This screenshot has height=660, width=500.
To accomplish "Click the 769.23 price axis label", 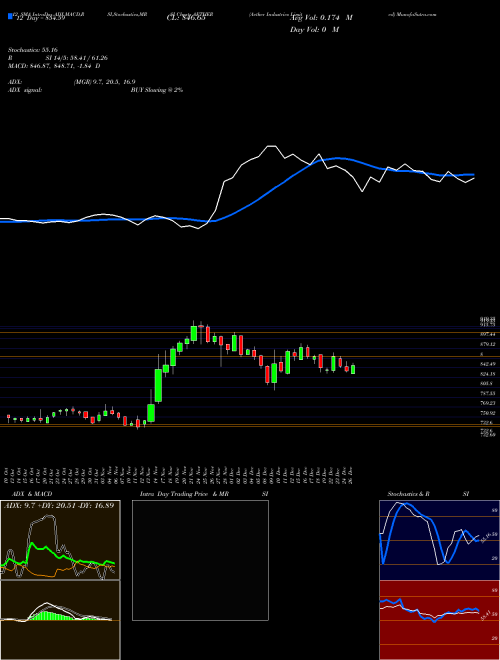I will (489, 403).
